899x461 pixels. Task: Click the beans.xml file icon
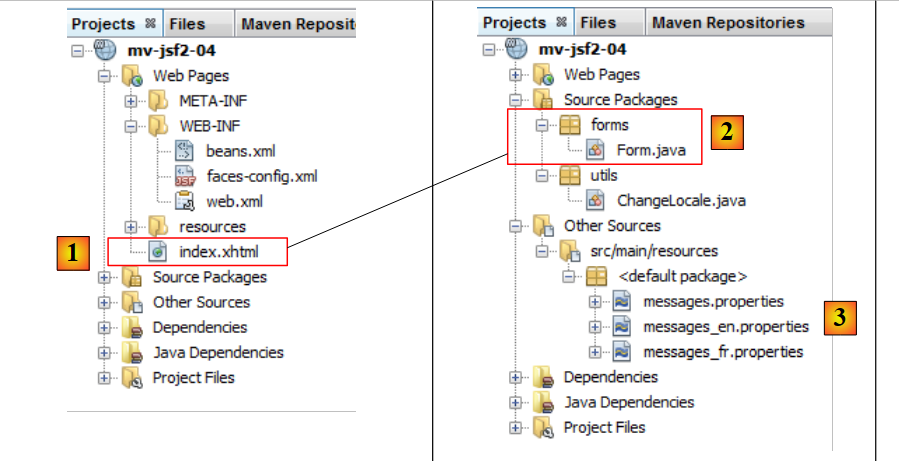point(185,151)
